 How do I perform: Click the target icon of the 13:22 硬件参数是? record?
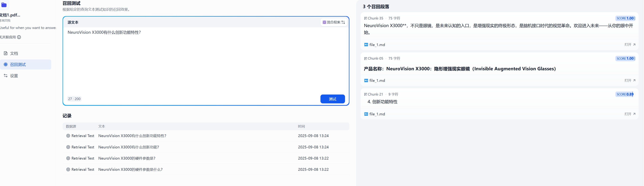(68, 158)
